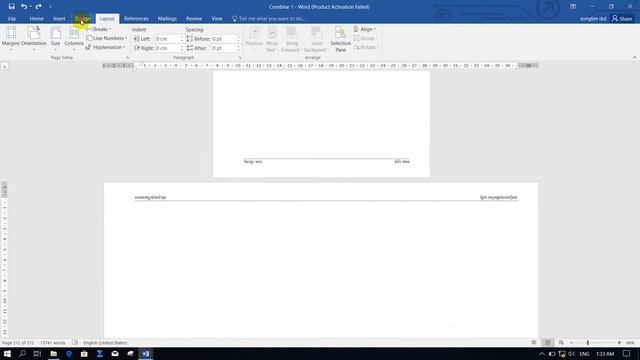The height and width of the screenshot is (360, 640).
Task: Open the proofing errors status icon
Action: 75,343
